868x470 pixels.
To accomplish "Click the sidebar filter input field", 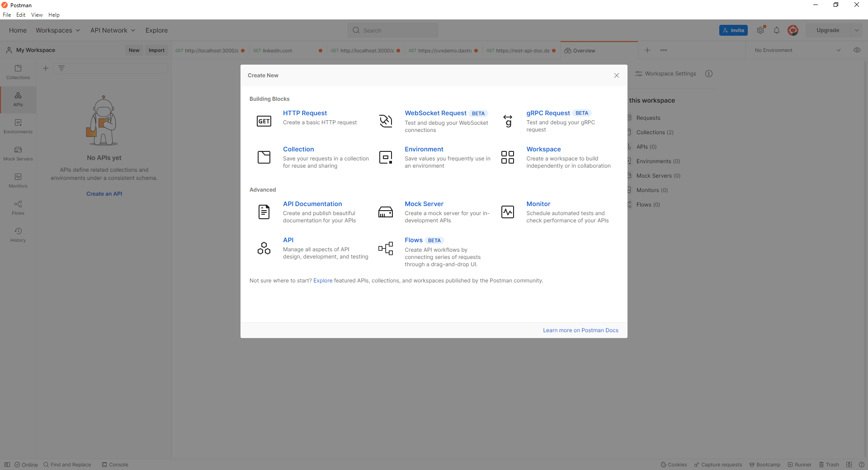I will point(111,68).
